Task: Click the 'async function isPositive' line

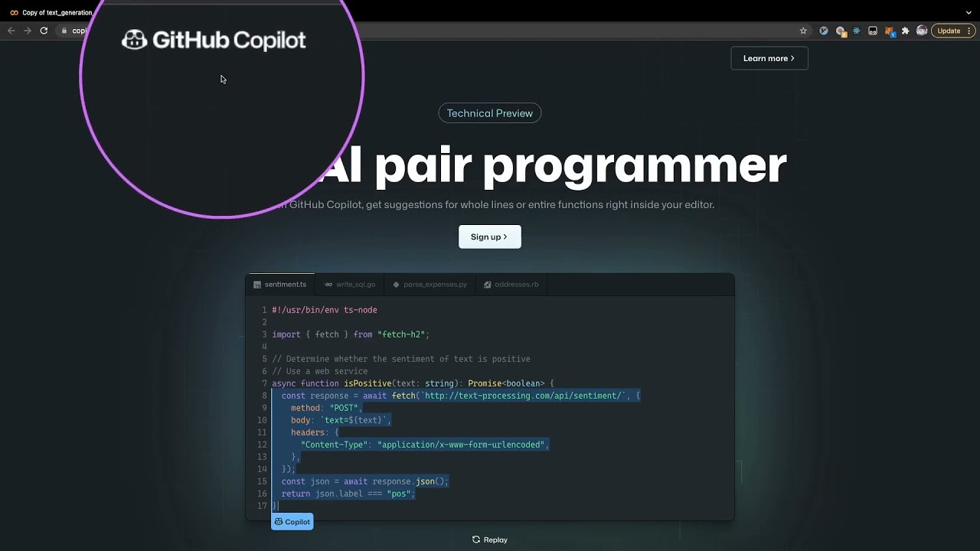Action: coord(413,383)
